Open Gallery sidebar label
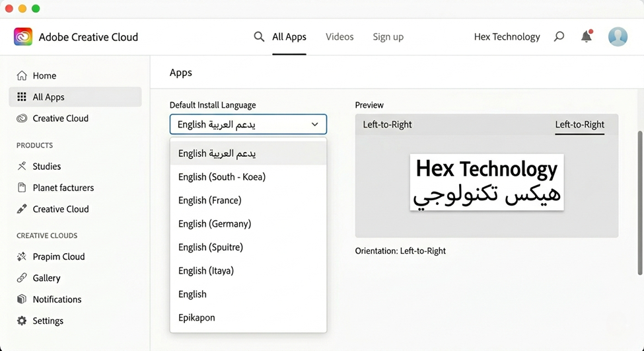Viewport: 644px width, 351px height. coord(46,278)
